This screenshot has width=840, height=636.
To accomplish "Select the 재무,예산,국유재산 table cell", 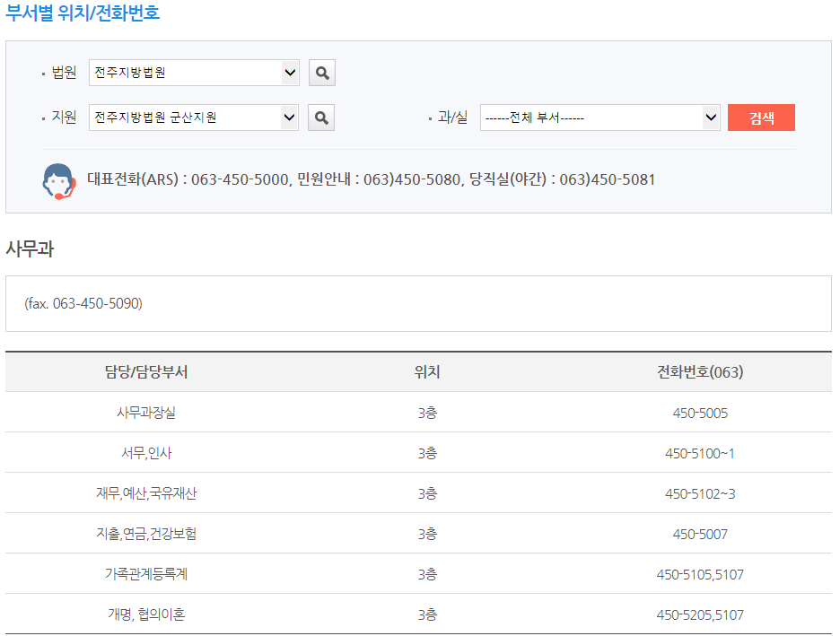I will (x=146, y=493).
